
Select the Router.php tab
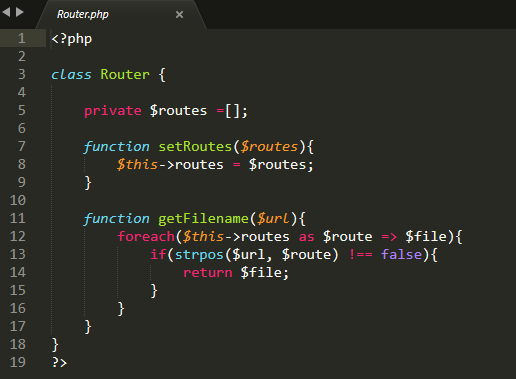(121, 15)
